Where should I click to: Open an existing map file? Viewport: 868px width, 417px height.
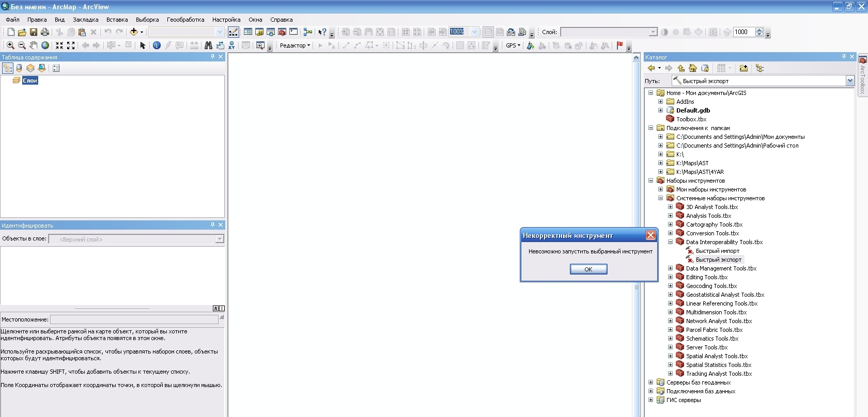[22, 32]
